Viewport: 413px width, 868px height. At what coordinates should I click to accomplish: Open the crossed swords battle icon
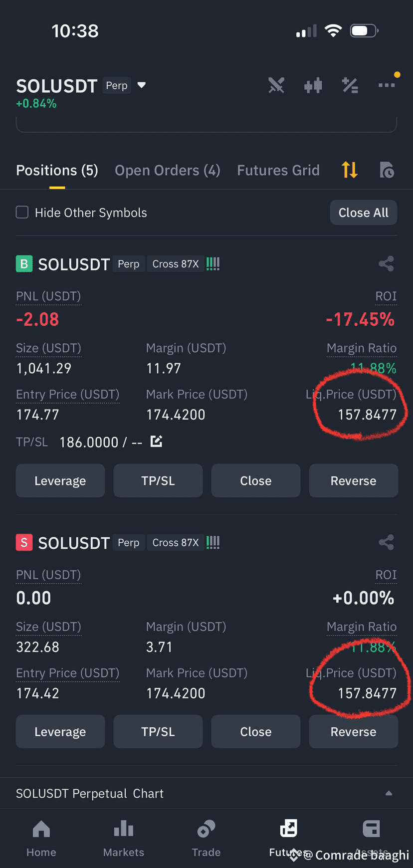(276, 86)
